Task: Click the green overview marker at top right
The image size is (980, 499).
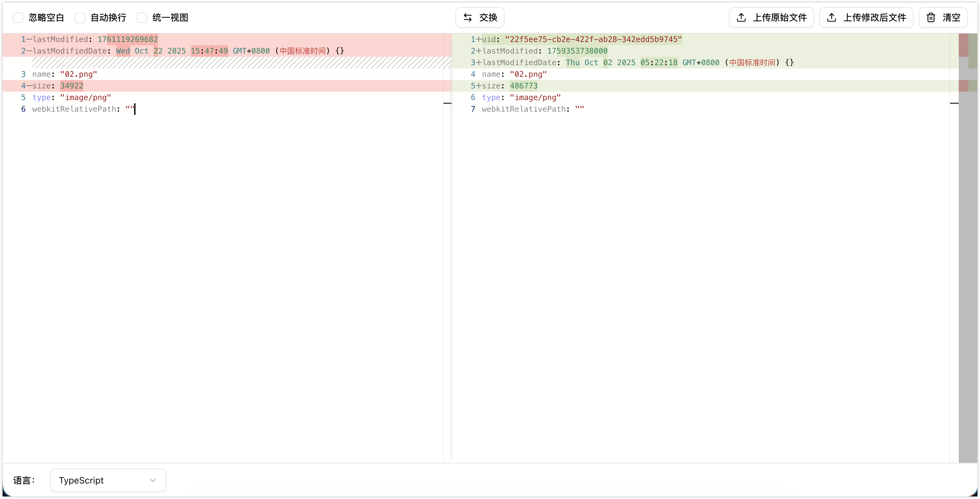Action: coord(972,51)
